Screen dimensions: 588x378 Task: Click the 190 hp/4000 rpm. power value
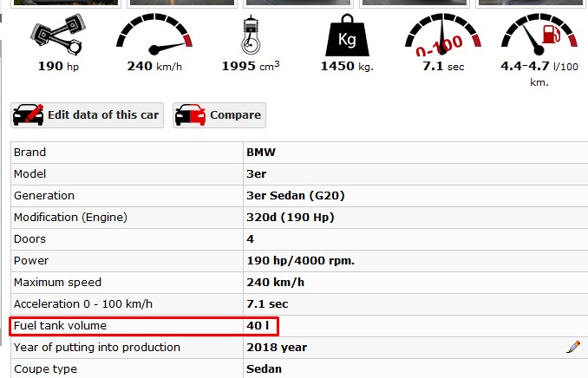[300, 261]
